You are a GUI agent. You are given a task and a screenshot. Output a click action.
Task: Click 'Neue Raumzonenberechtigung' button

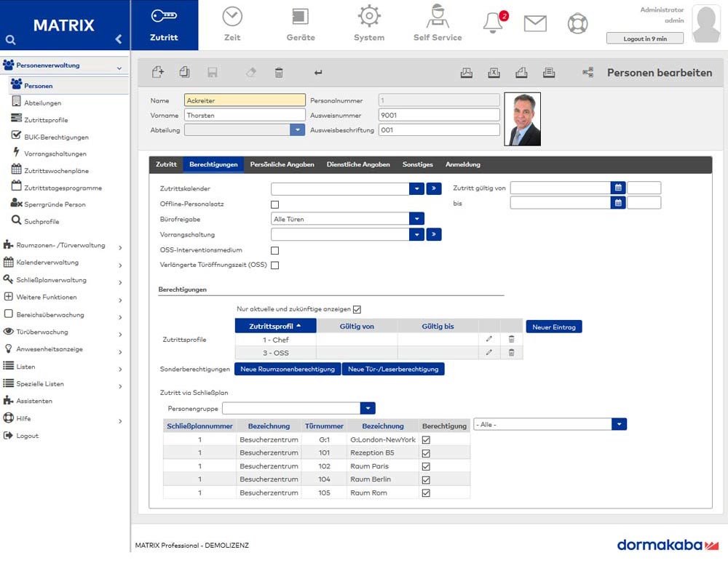[287, 370]
